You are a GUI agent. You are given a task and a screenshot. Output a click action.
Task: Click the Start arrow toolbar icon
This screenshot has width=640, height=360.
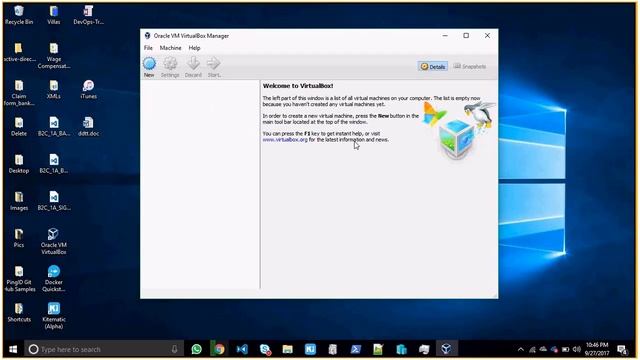coord(214,67)
